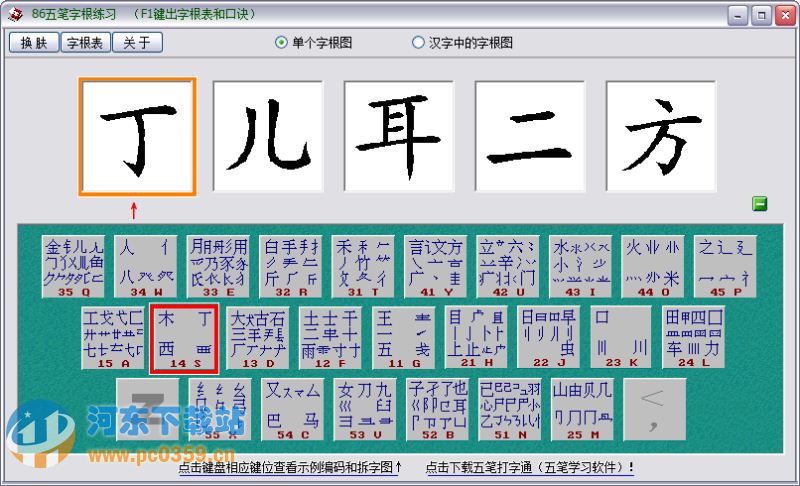Click the 二 character card
The width and height of the screenshot is (800, 486).
[530, 136]
